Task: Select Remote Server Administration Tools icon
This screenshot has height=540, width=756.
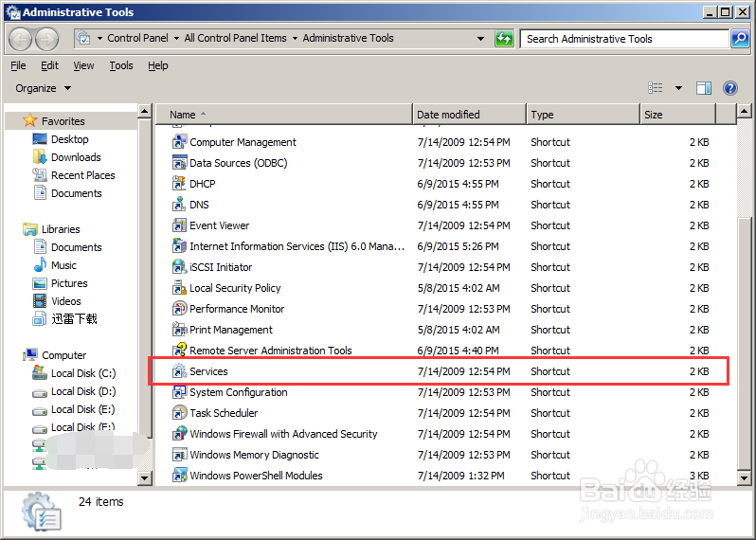Action: pos(179,350)
